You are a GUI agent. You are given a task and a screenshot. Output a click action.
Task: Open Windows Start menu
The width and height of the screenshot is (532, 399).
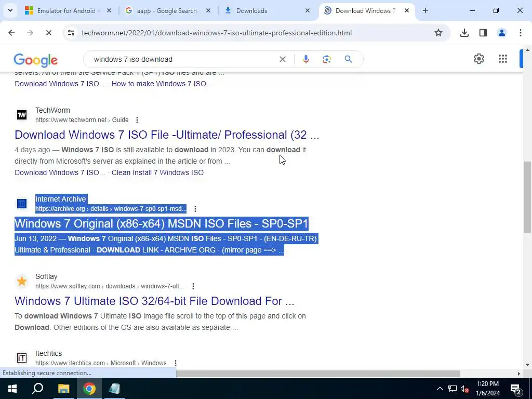(x=12, y=389)
